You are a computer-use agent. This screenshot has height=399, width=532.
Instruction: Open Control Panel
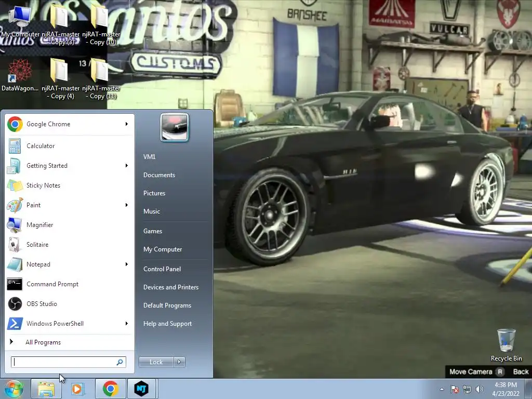(162, 269)
